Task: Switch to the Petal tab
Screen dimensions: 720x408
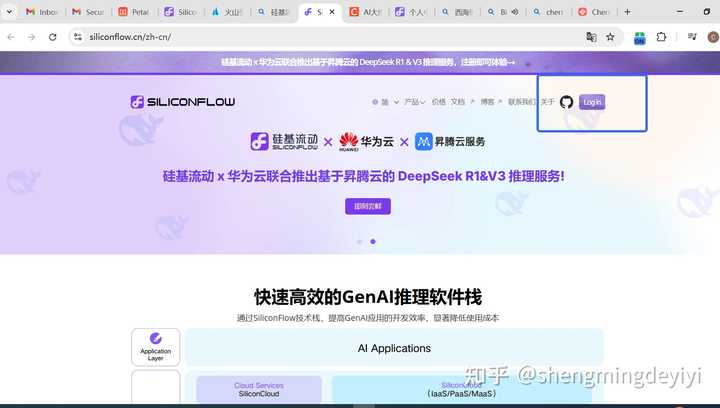Action: 135,12
